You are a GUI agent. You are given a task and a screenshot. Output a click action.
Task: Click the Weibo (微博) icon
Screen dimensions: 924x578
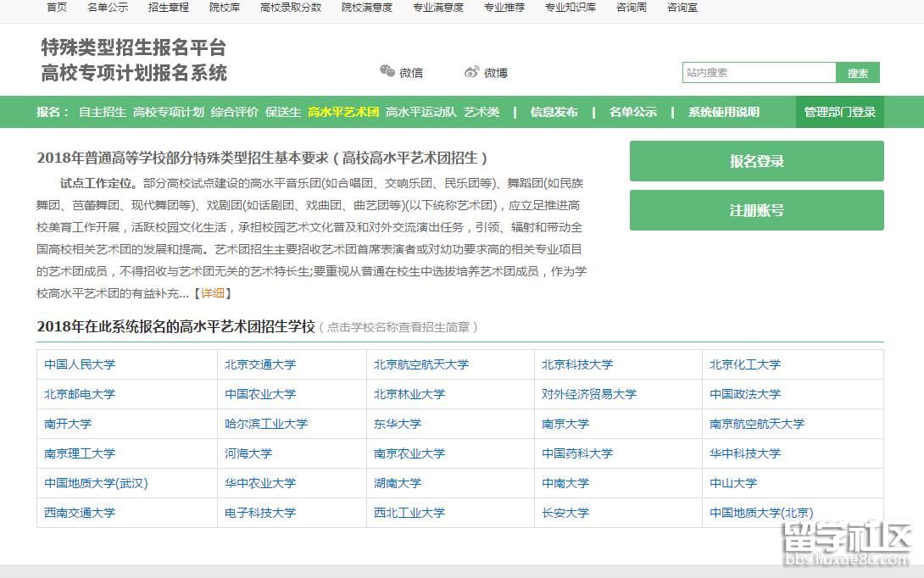coord(472,72)
